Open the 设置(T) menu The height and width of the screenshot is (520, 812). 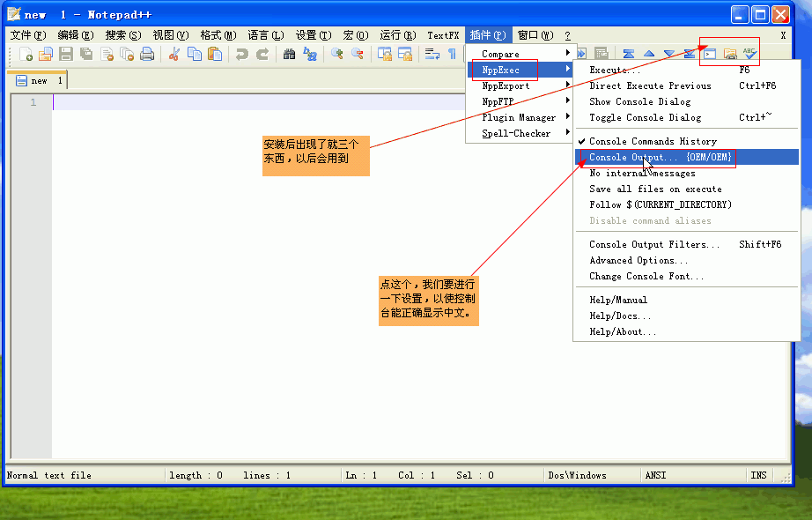(314, 35)
